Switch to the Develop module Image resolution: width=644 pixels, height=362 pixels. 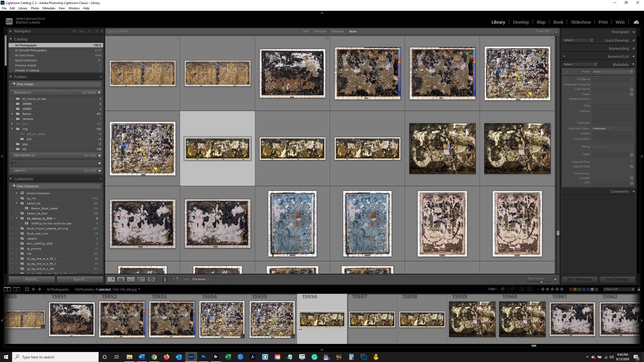point(521,22)
